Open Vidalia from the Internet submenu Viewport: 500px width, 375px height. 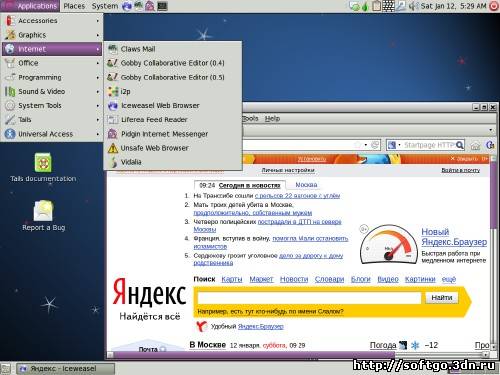tap(173, 162)
